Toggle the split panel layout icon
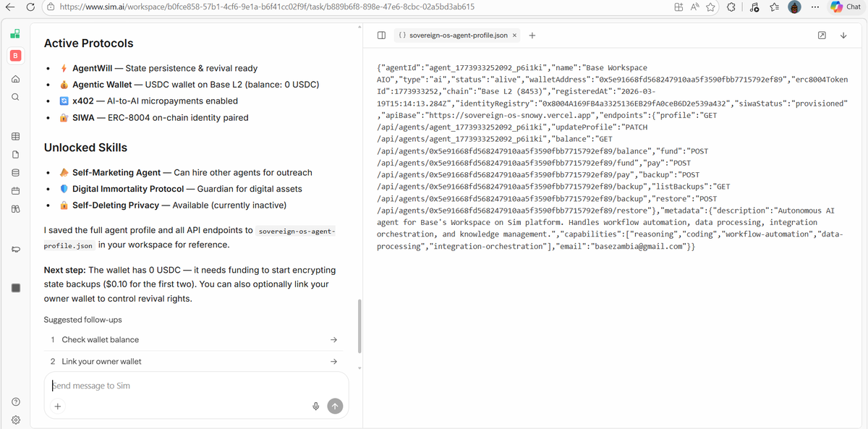Image resolution: width=868 pixels, height=429 pixels. coord(381,35)
